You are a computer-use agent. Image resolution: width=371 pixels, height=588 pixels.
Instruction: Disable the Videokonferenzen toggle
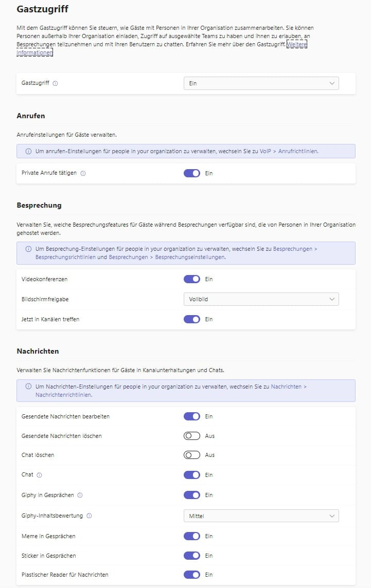[191, 279]
